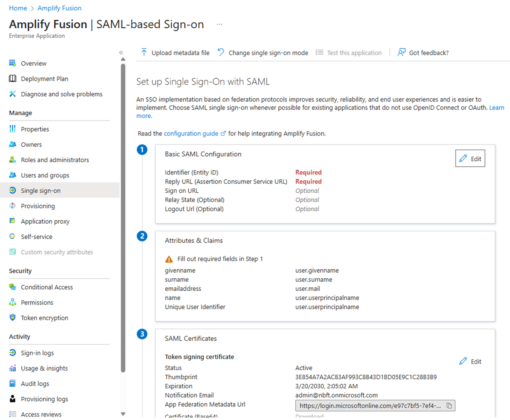Click the Change single sign-on mode undo icon

click(x=221, y=52)
